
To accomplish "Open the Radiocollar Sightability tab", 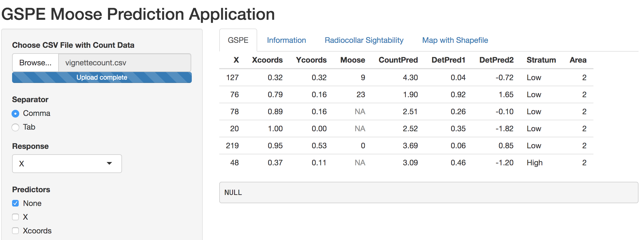I will pyautogui.click(x=364, y=40).
